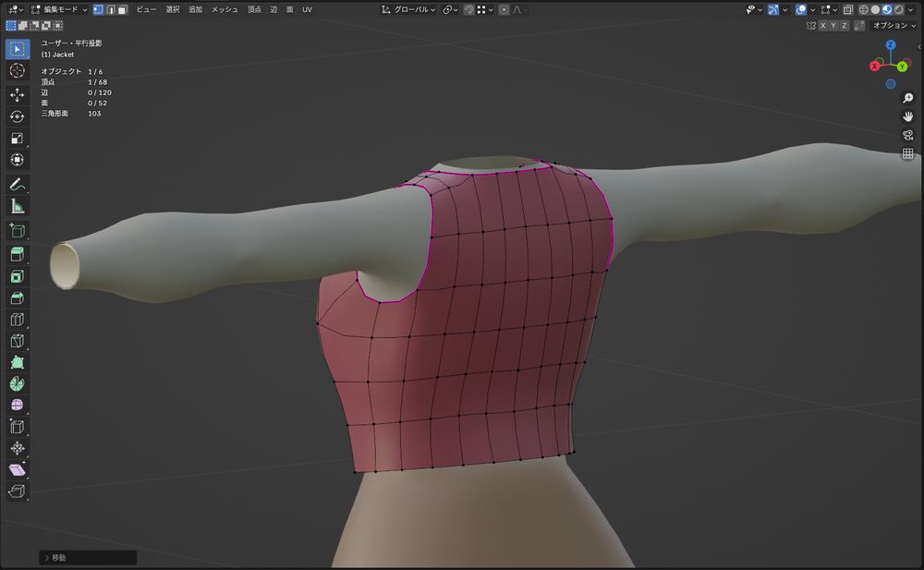Select the Add Cube tool
The width and height of the screenshot is (924, 570).
pyautogui.click(x=17, y=230)
